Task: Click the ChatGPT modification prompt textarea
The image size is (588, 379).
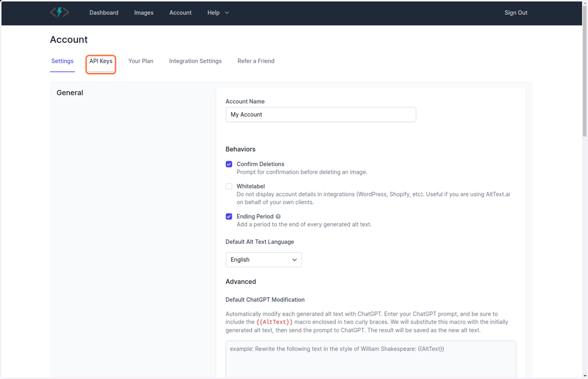Action: point(371,359)
